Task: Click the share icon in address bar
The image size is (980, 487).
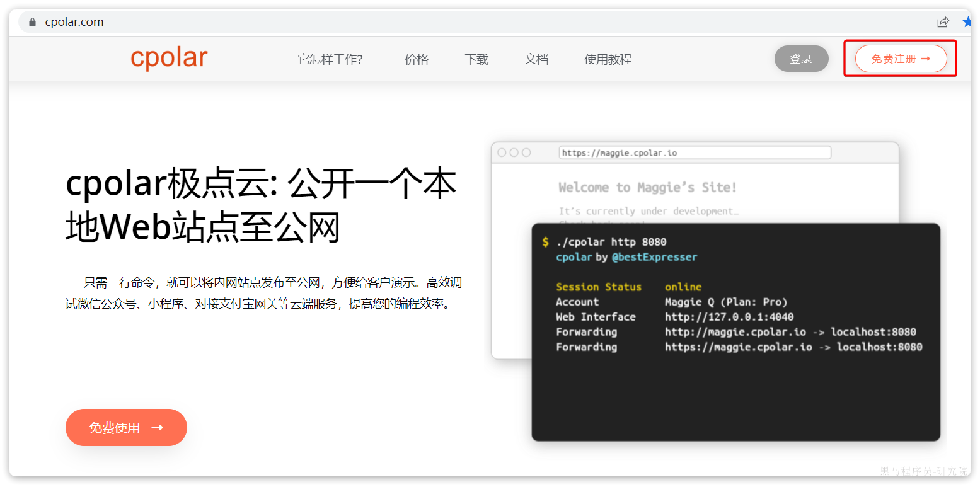Action: 943,22
